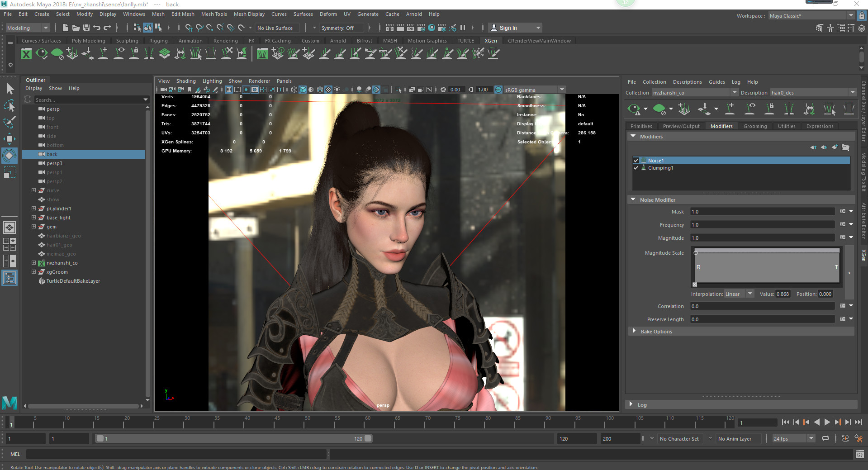
Task: Open the Description hair0_des dropdown
Action: [813, 93]
